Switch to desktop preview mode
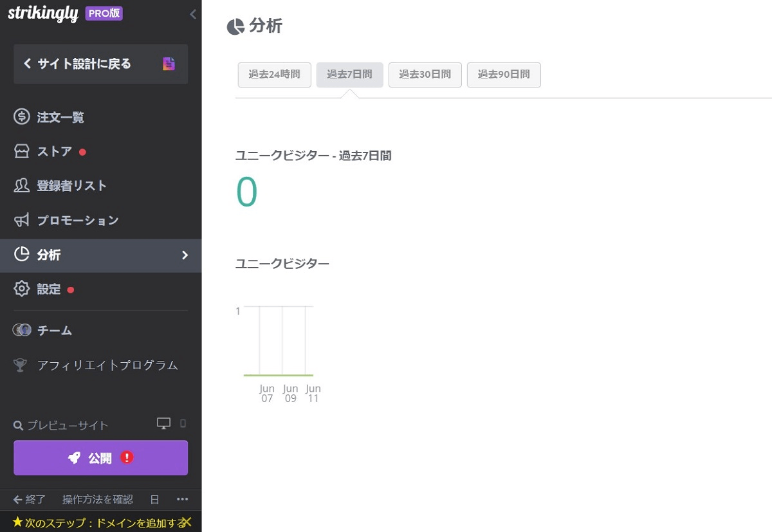The width and height of the screenshot is (772, 532). [163, 423]
